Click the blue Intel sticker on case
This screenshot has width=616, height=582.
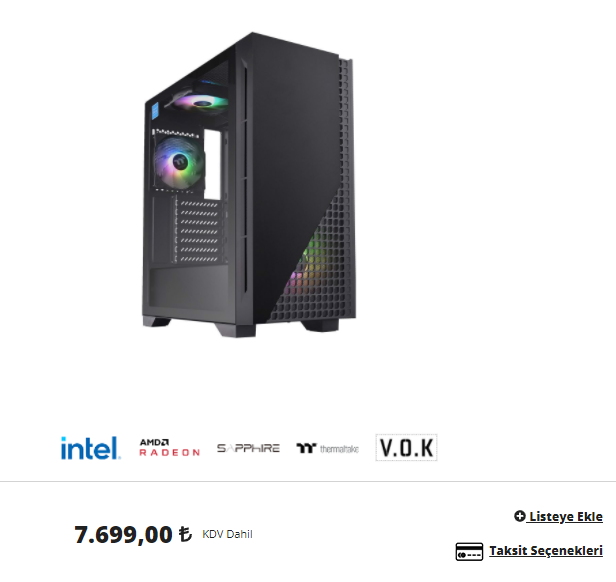click(155, 110)
